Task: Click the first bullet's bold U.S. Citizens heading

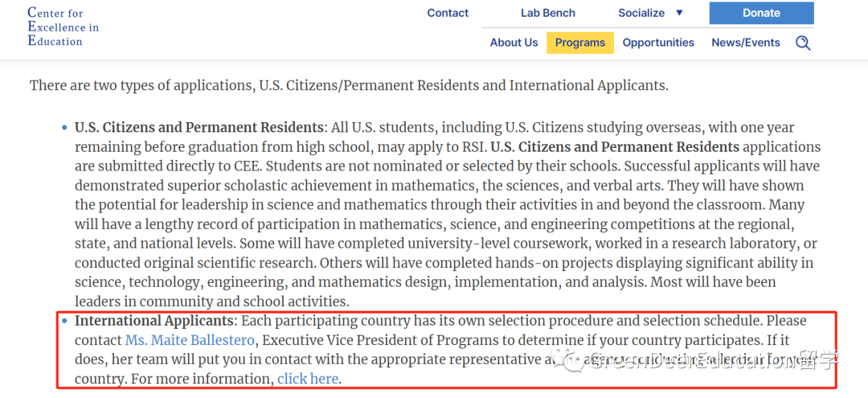Action: 199,128
